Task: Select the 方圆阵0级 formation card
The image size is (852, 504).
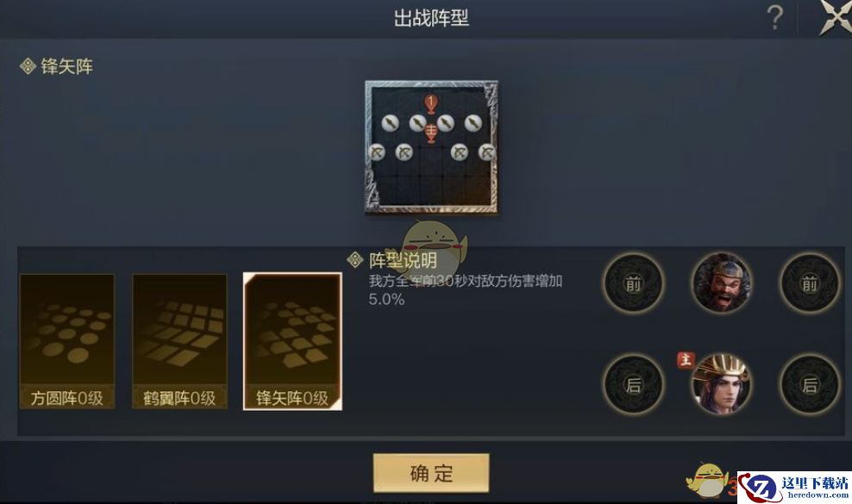Action: click(x=67, y=341)
